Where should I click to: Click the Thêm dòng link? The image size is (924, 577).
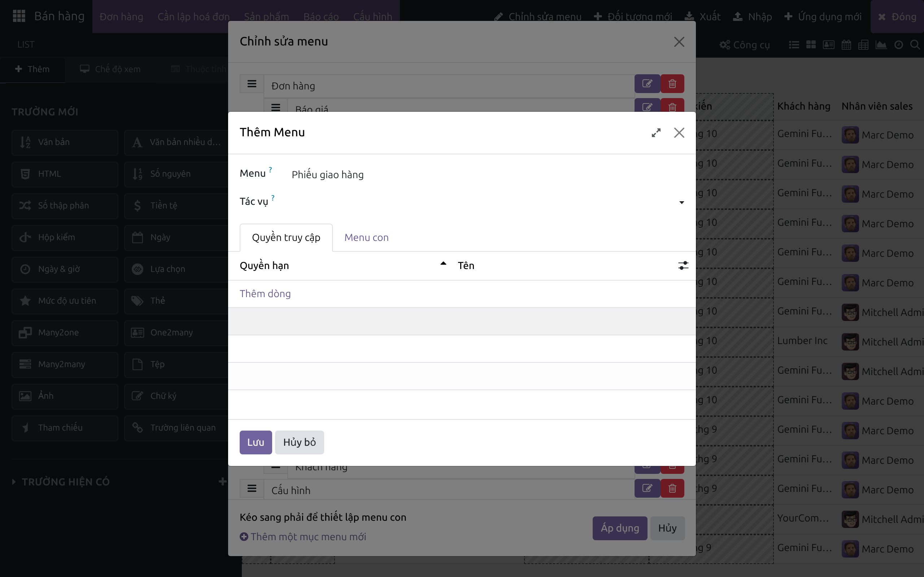(265, 294)
